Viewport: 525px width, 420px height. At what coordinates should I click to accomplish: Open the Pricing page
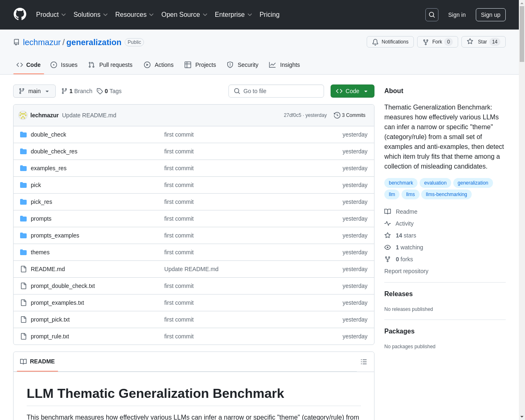pyautogui.click(x=269, y=15)
